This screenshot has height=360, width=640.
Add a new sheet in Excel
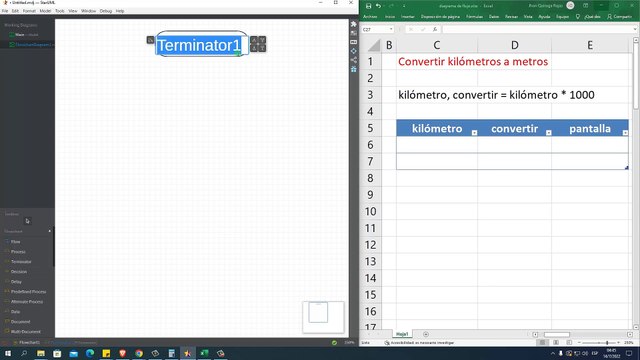pyautogui.click(x=426, y=334)
